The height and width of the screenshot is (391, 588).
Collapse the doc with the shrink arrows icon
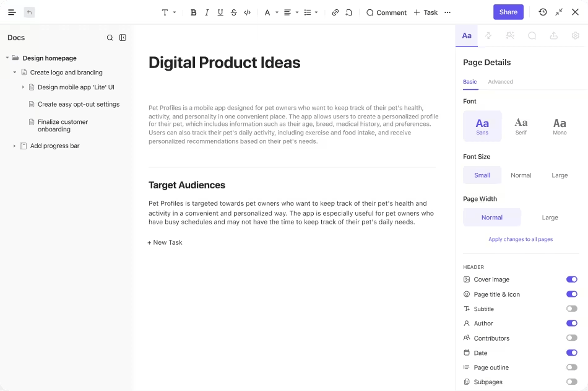(559, 12)
